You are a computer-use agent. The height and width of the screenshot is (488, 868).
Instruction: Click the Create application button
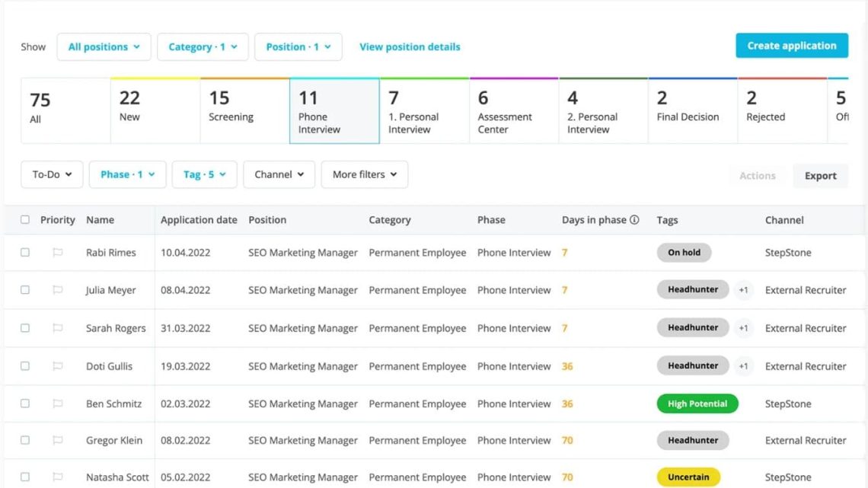coord(791,45)
